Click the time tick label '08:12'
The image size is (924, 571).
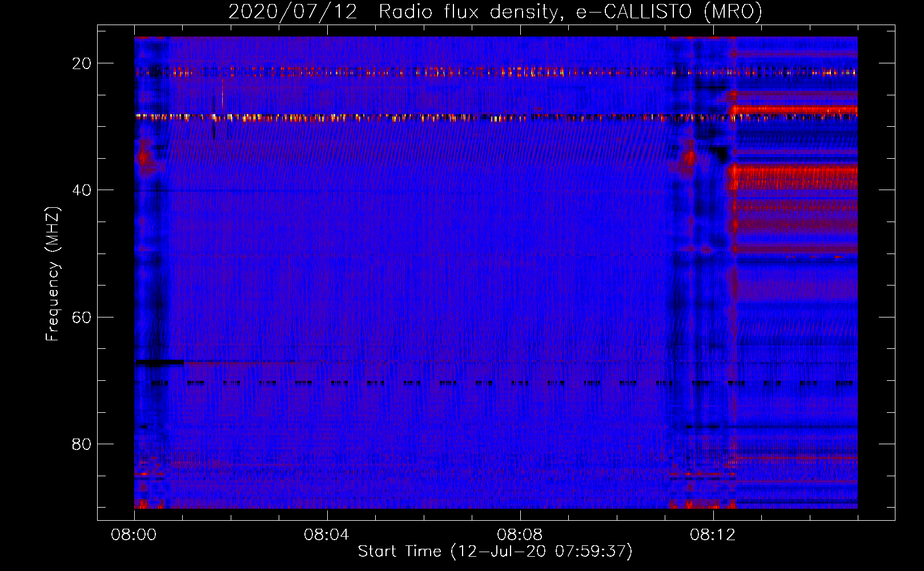pos(713,535)
